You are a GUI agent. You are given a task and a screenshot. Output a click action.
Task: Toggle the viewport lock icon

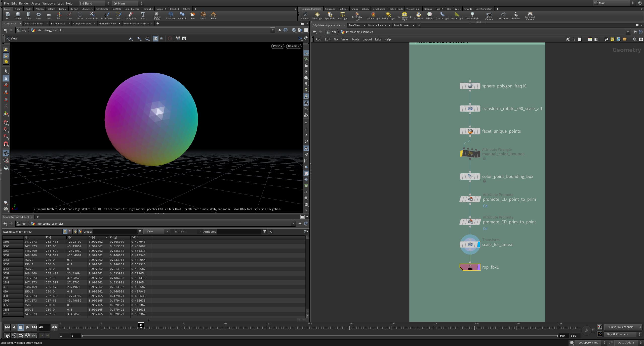(306, 65)
